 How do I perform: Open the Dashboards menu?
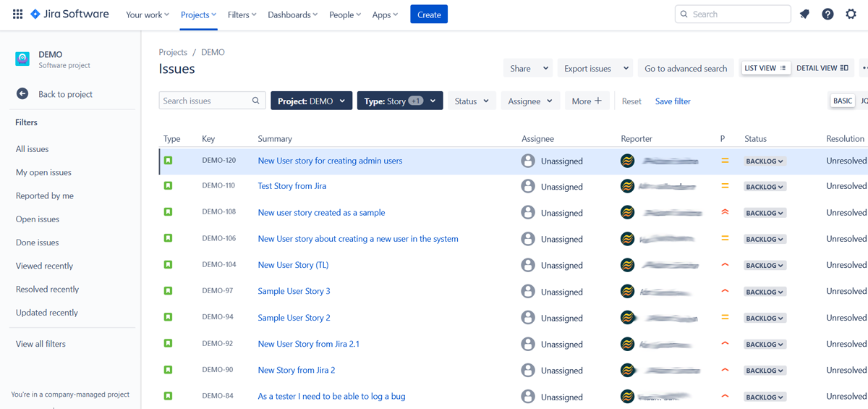tap(292, 14)
